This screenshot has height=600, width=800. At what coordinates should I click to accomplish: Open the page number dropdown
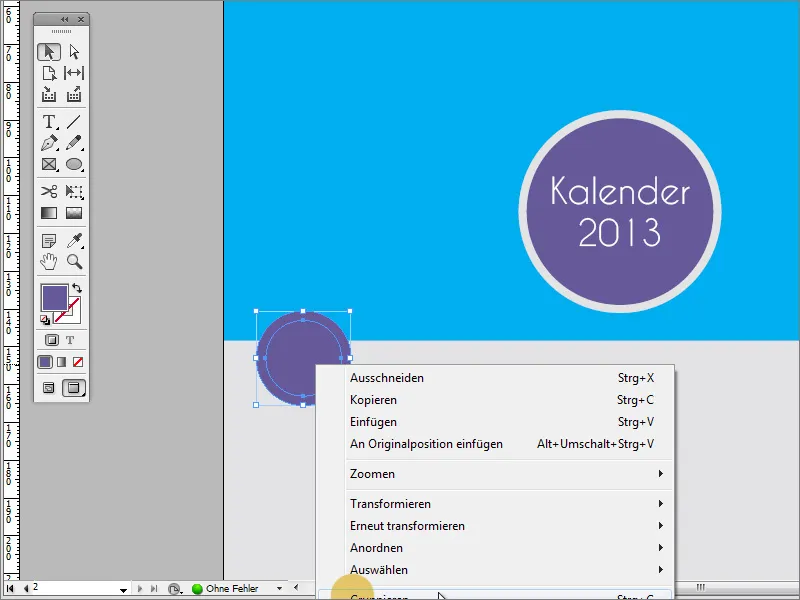pos(123,589)
